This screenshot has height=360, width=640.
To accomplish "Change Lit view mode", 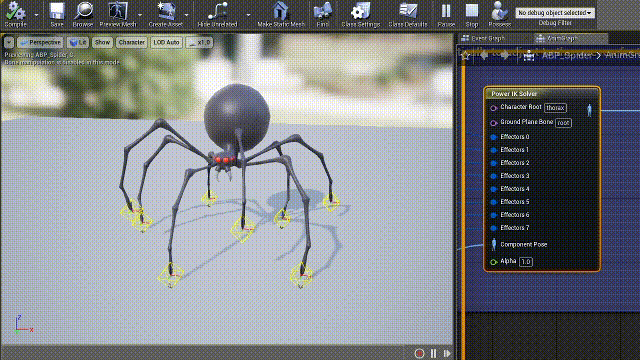I will click(x=78, y=42).
